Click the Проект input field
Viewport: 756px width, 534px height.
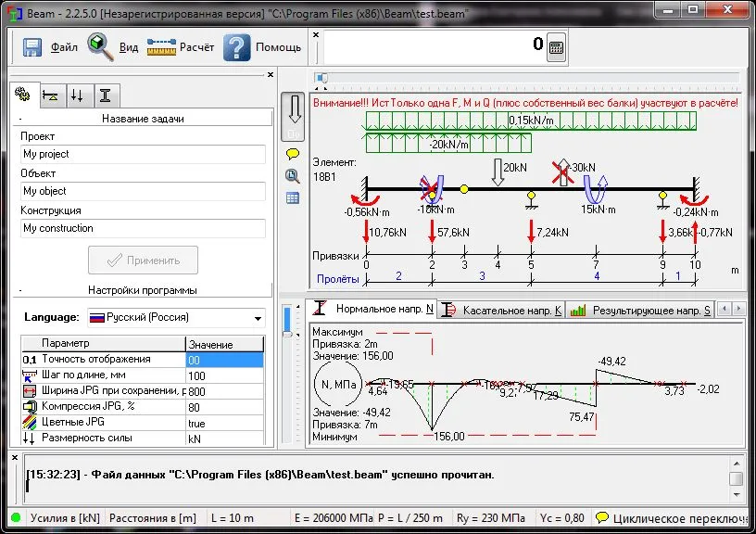tap(142, 154)
